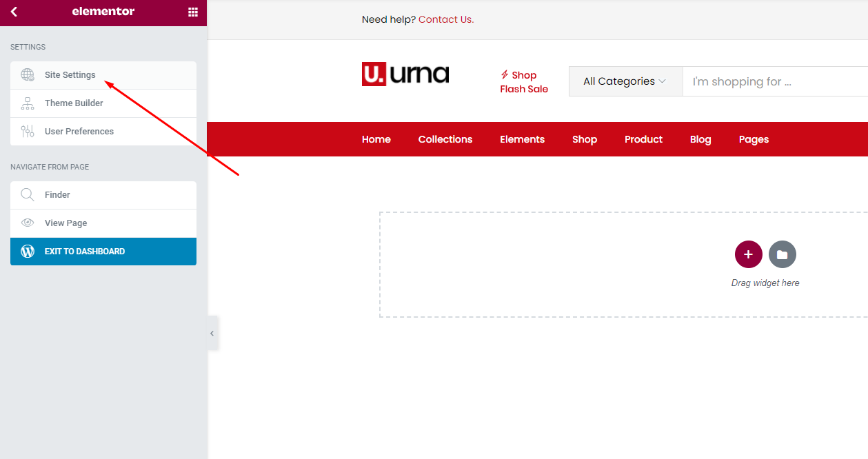Click the Finder magnifier icon

(28, 195)
